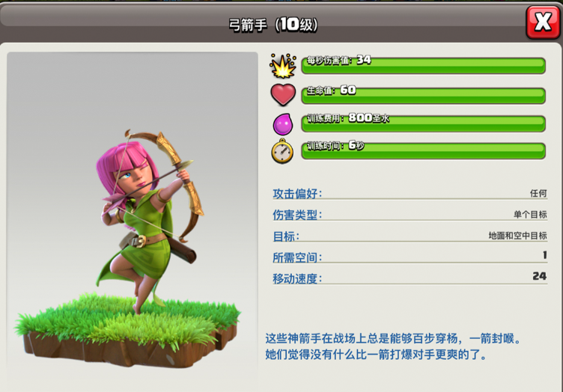Screen dimensions: 563x392
Task: Click the 每秒伤害值 34 bar
Action: pyautogui.click(x=424, y=65)
